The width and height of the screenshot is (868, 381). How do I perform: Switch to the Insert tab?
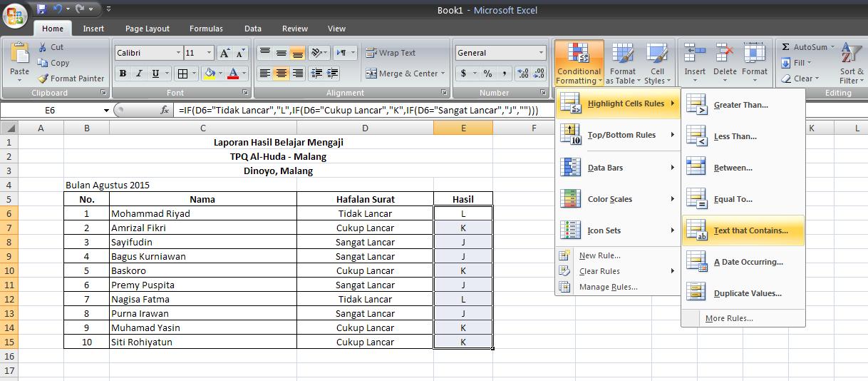[93, 29]
